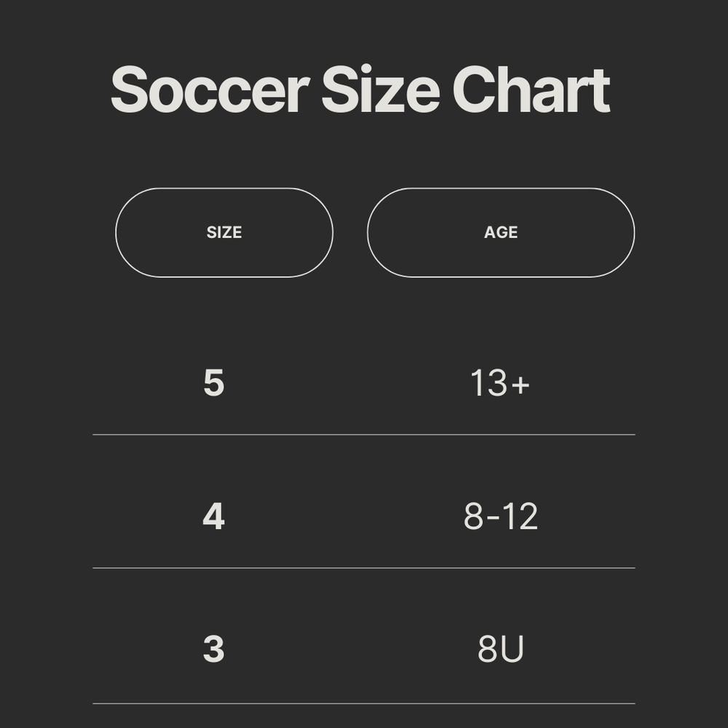The image size is (728, 728).
Task: Click the word Size in the title
Action: click(380, 90)
